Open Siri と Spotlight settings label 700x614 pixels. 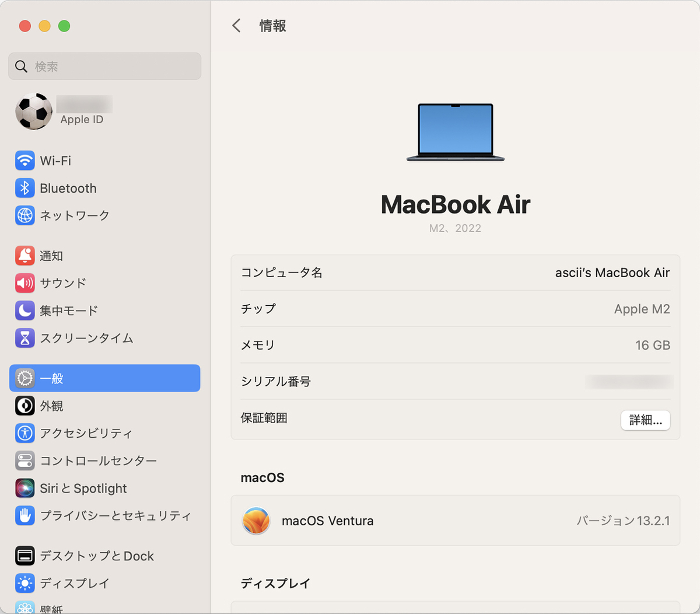tap(83, 488)
